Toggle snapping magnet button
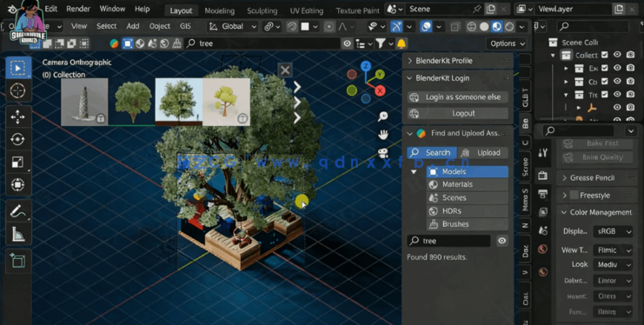644x325 pixels. pos(292,27)
